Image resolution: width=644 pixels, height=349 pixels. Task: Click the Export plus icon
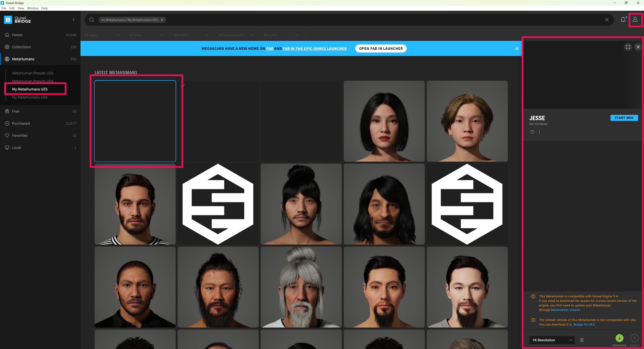634,338
